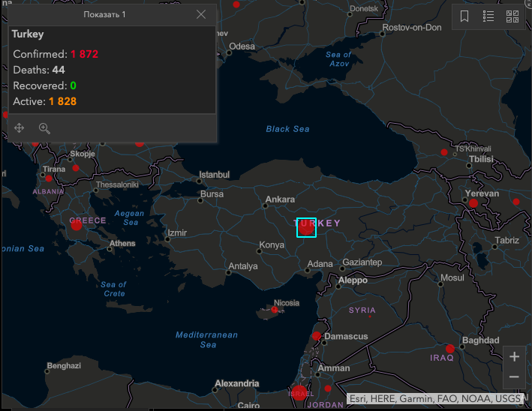Viewport: 532px width, 411px height.
Task: Click the 'Odesa' city label
Action: click(x=242, y=46)
